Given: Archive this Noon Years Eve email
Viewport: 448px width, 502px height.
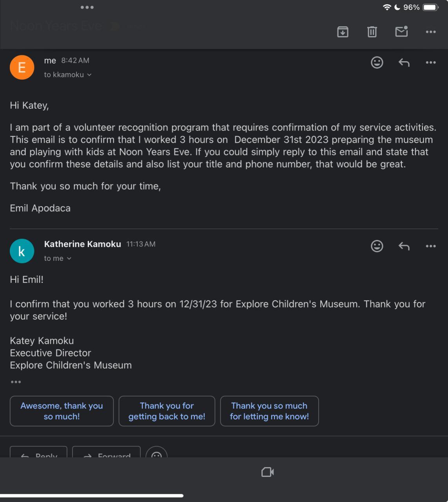Looking at the screenshot, I should 343,32.
